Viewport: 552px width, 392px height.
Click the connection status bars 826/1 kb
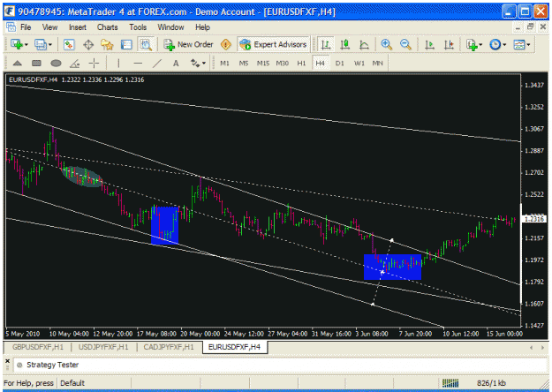pyautogui.click(x=474, y=383)
